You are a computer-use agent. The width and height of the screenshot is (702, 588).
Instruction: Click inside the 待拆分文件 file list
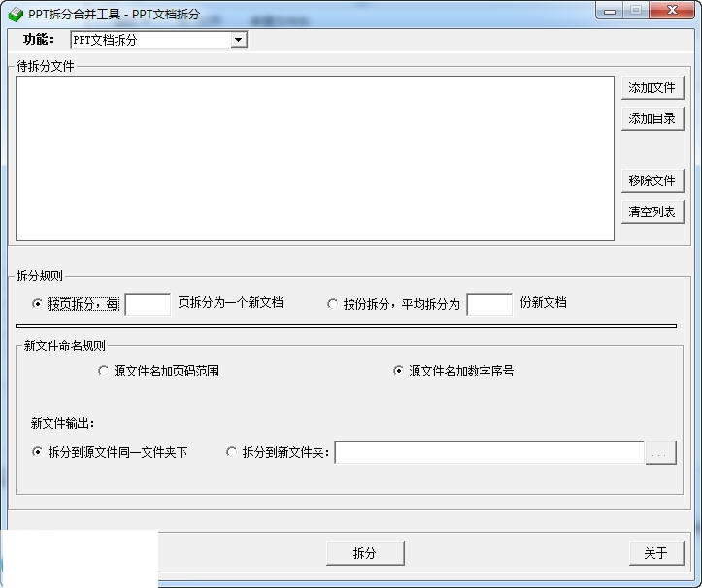pyautogui.click(x=315, y=158)
